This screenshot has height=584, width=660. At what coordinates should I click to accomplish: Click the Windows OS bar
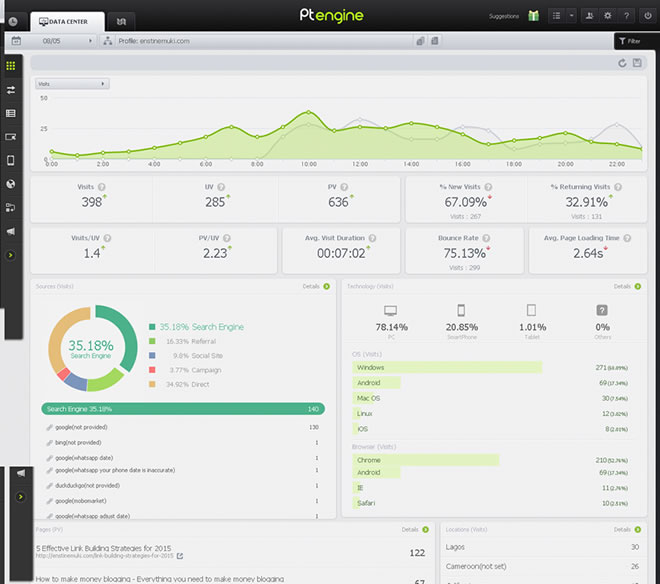pyautogui.click(x=447, y=368)
